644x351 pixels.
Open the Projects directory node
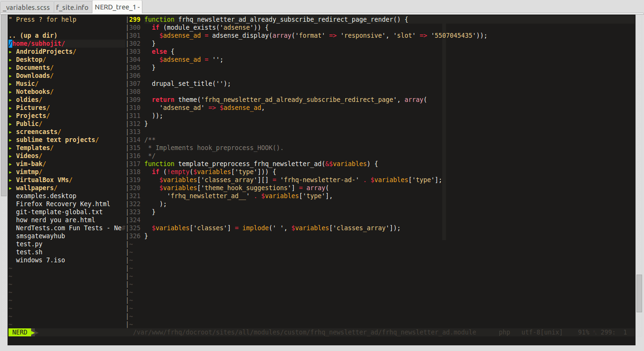coord(32,116)
